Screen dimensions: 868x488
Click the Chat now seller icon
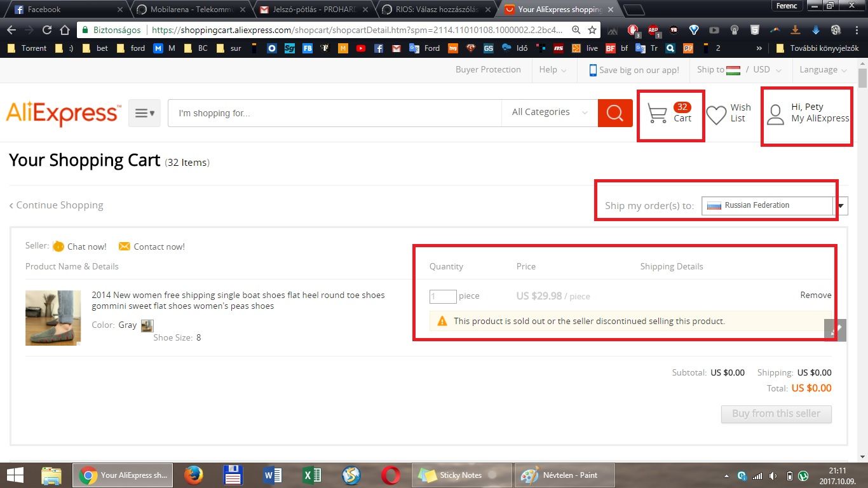[58, 247]
